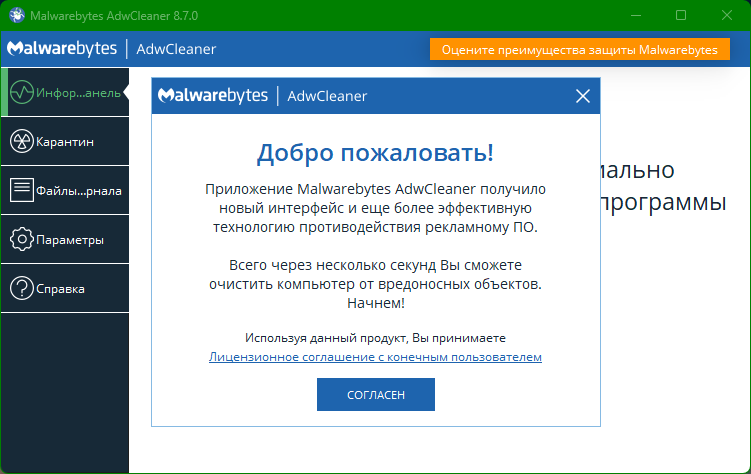
Task: Click the log files document icon
Action: (22, 191)
